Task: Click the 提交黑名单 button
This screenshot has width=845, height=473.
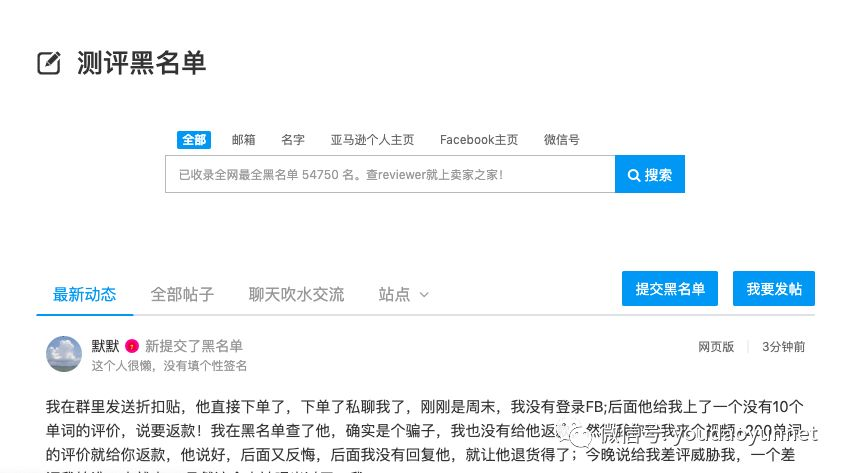Action: (670, 289)
